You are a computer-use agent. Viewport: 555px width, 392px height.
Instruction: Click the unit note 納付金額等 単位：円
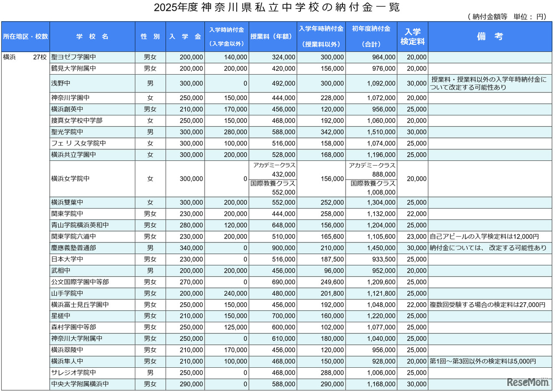pos(506,17)
